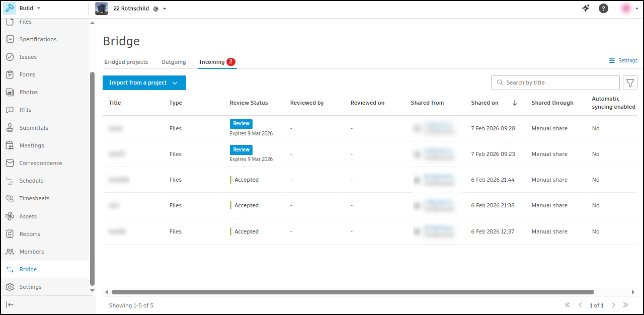Viewport: 644px width, 315px height.
Task: Click the sparkle assistant icon in header
Action: click(x=586, y=8)
